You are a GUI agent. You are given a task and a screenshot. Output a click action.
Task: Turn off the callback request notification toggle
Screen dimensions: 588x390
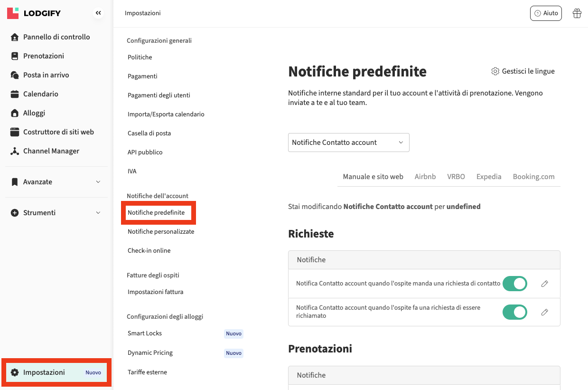[515, 312]
